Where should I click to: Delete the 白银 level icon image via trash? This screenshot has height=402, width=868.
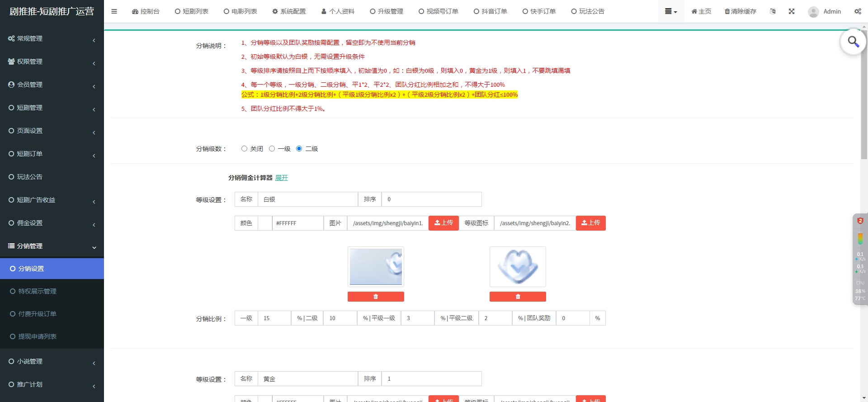[x=517, y=297]
